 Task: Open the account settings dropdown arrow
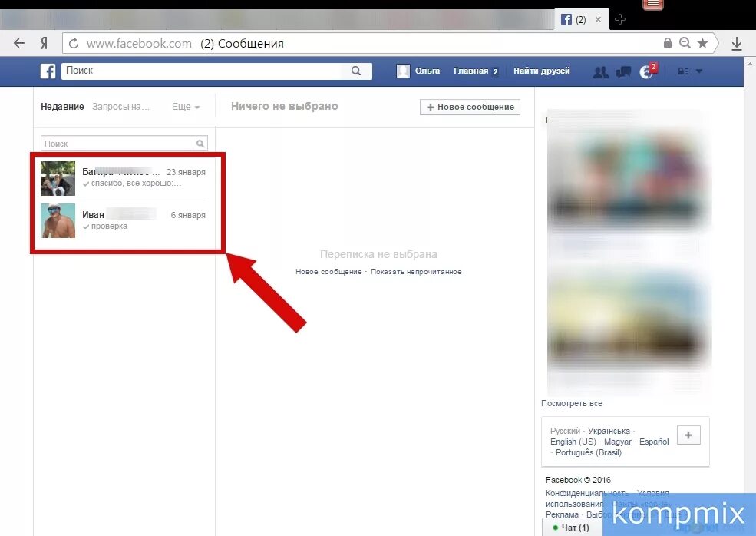(698, 71)
